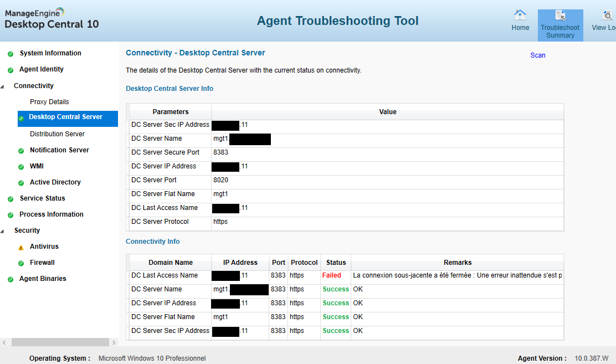
Task: Open WMI page
Action: (x=37, y=166)
